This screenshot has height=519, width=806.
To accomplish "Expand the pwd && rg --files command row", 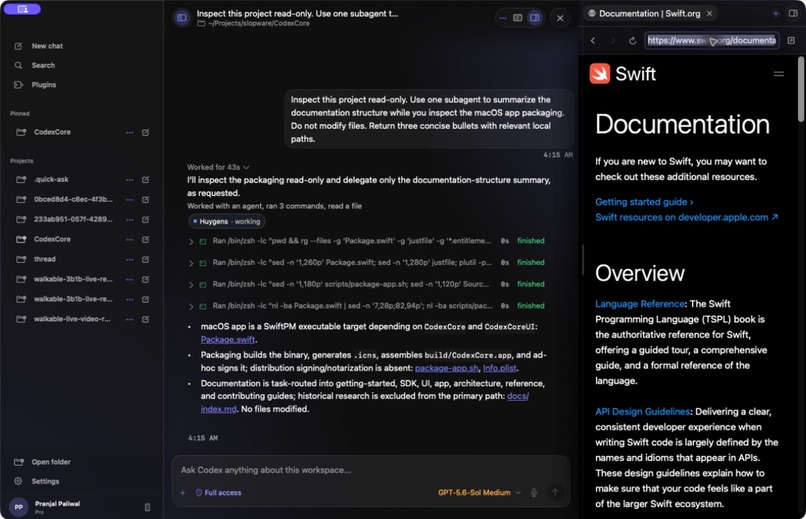I will point(366,241).
